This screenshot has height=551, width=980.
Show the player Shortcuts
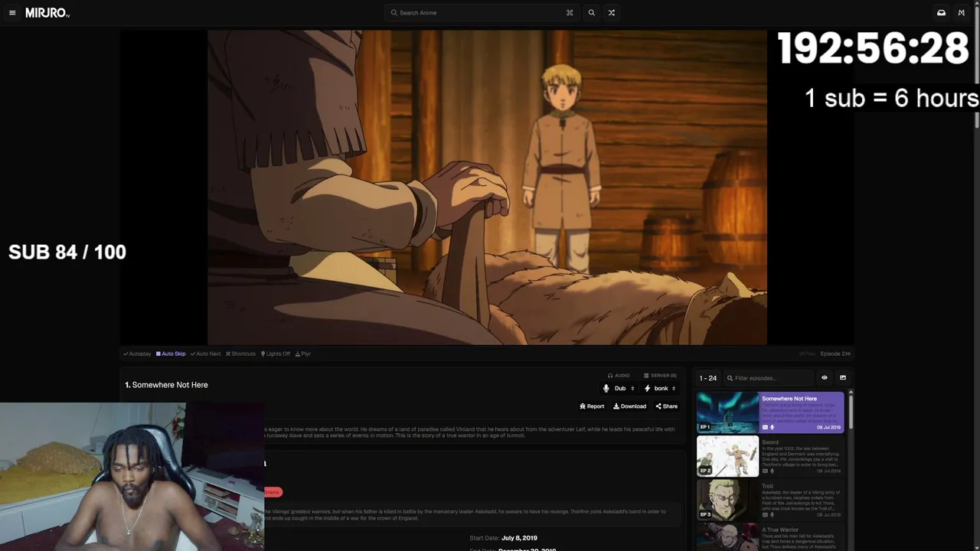[x=240, y=354]
